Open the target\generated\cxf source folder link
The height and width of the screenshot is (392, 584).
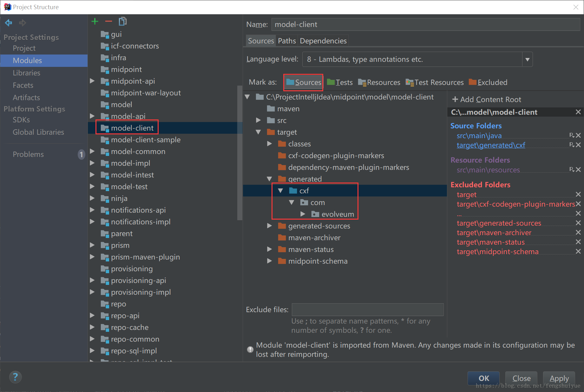pos(491,145)
